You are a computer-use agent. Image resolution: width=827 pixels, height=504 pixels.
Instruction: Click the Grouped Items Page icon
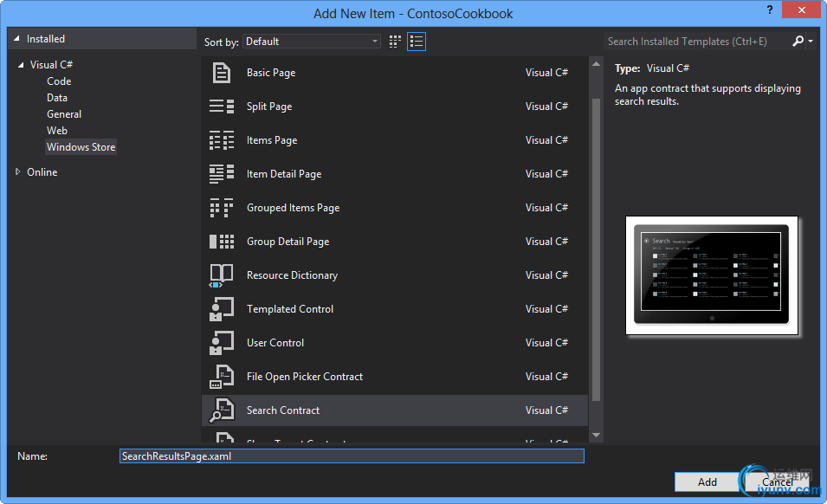point(222,208)
